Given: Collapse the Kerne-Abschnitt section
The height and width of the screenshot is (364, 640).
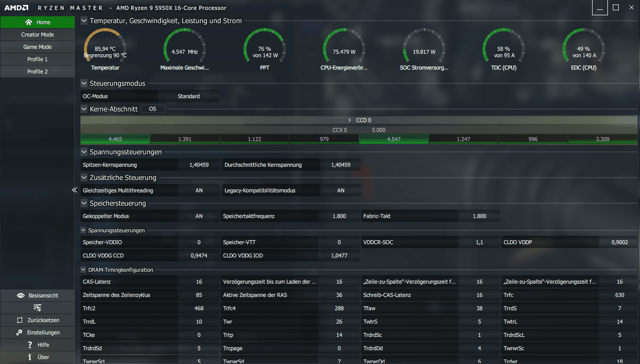Looking at the screenshot, I should pos(84,109).
